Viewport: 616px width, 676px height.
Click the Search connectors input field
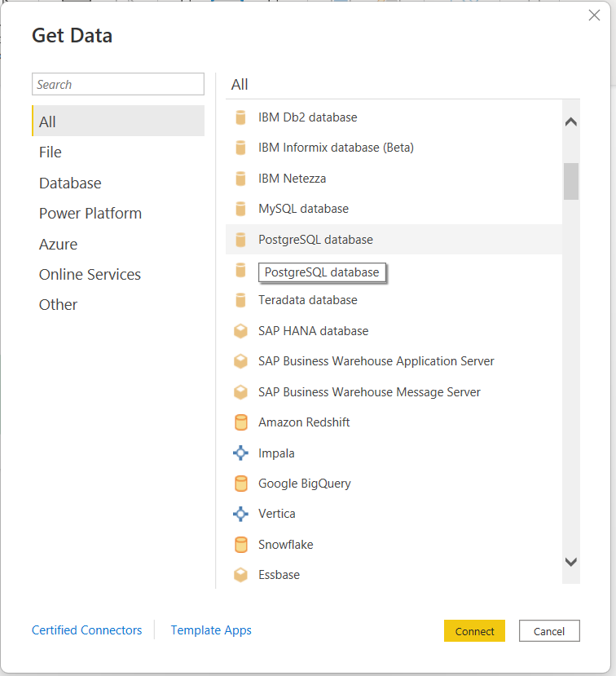(118, 84)
